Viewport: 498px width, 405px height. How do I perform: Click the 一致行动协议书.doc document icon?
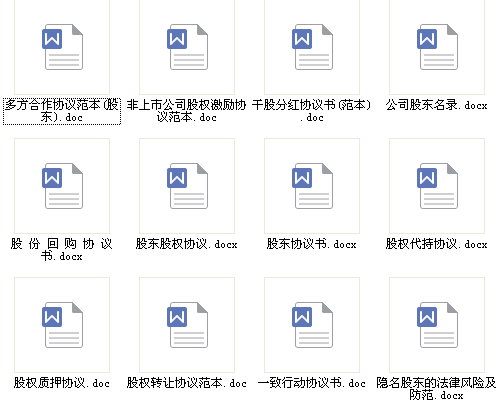[312, 325]
